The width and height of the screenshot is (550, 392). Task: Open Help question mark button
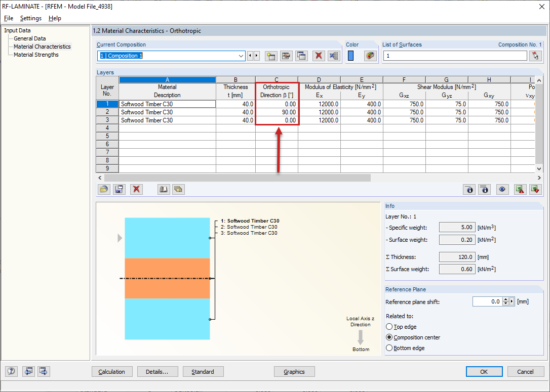pyautogui.click(x=11, y=371)
